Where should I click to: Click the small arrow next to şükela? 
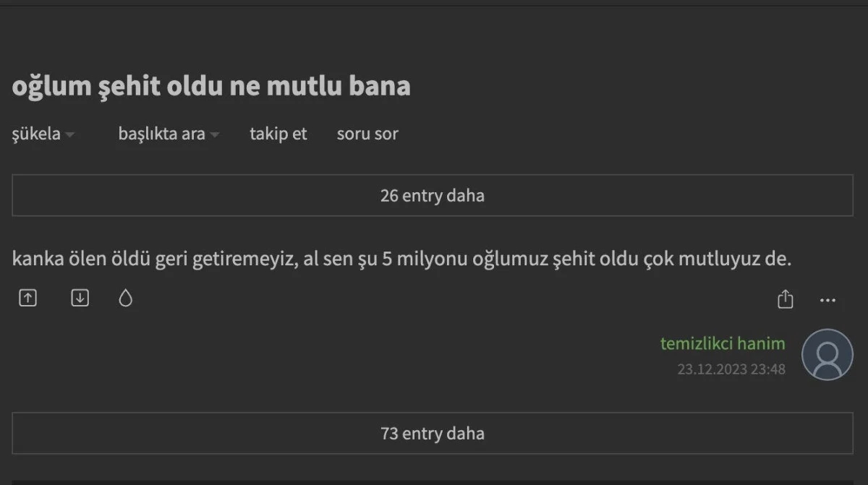pyautogui.click(x=69, y=134)
